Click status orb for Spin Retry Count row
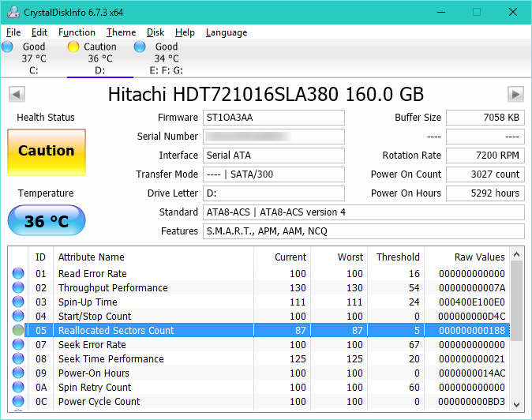This screenshot has width=532, height=420. coord(18,387)
